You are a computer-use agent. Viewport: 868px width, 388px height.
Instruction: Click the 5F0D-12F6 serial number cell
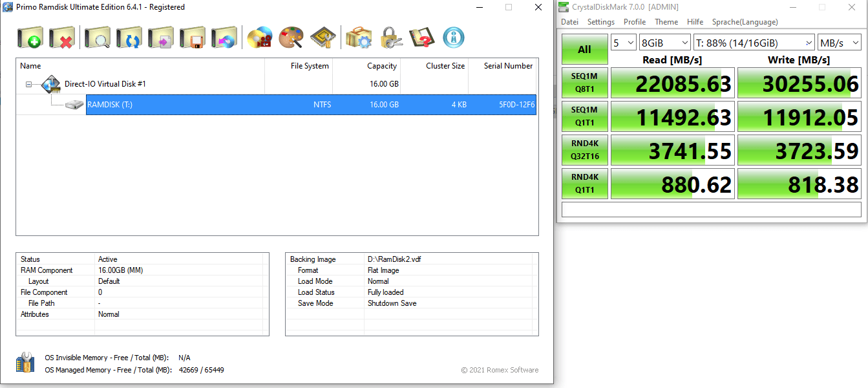[x=516, y=105]
